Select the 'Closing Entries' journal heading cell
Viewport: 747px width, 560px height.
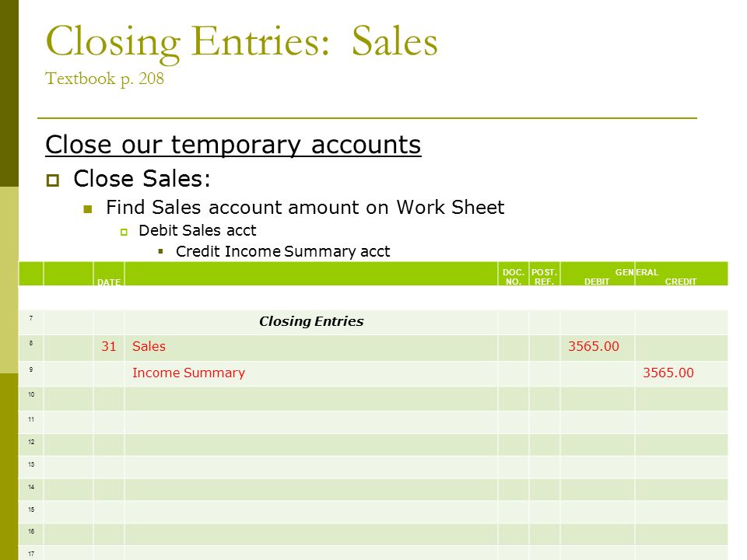311,322
